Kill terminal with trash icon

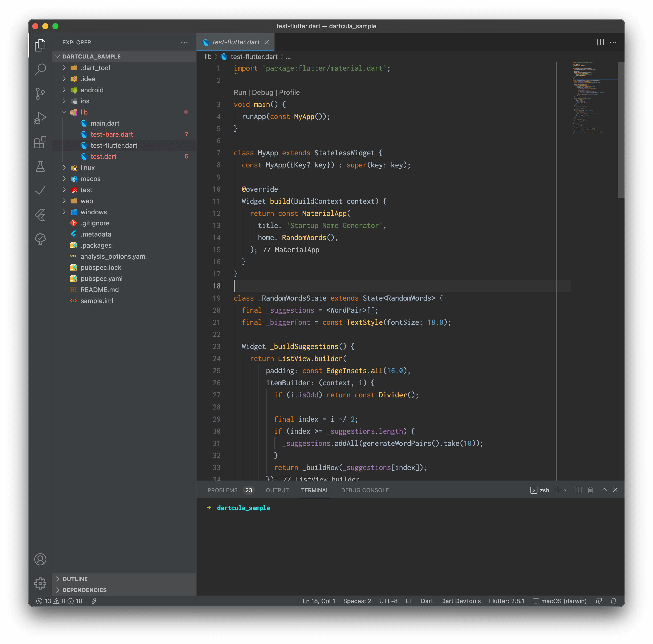click(591, 490)
